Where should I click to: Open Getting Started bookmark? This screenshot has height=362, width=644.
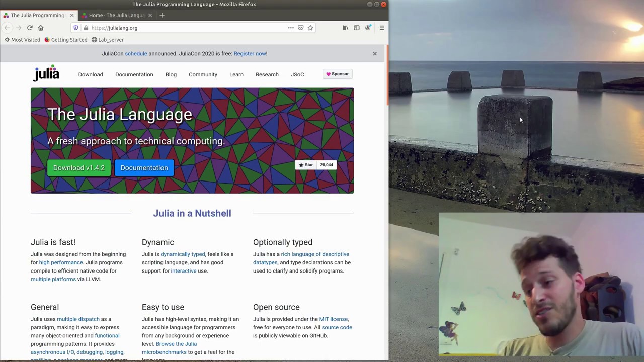[x=65, y=40]
